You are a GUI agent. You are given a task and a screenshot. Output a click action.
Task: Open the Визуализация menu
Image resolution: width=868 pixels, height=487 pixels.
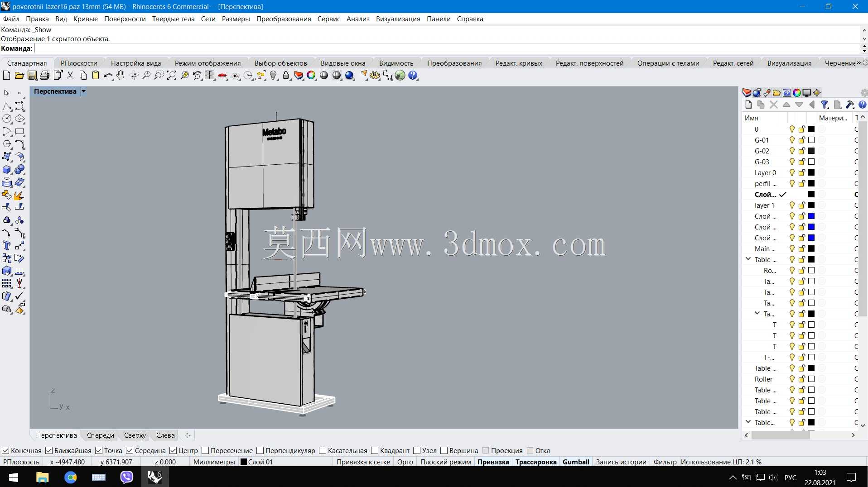tap(398, 19)
